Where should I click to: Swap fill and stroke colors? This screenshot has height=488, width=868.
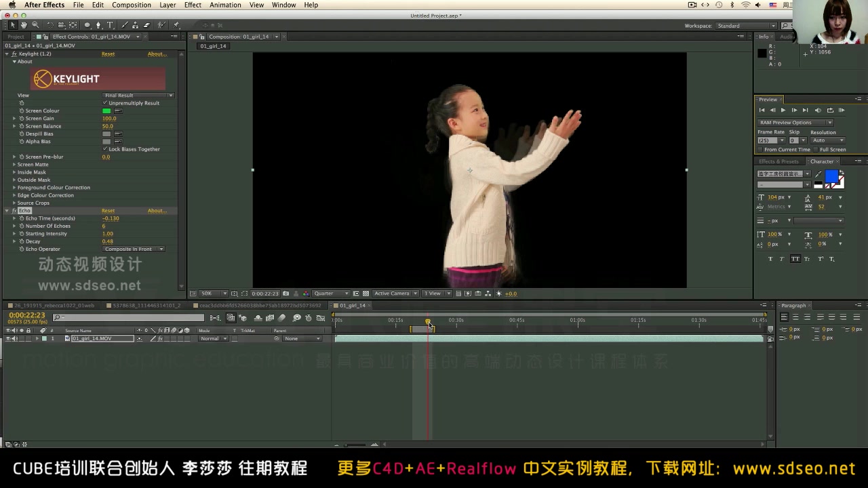842,172
